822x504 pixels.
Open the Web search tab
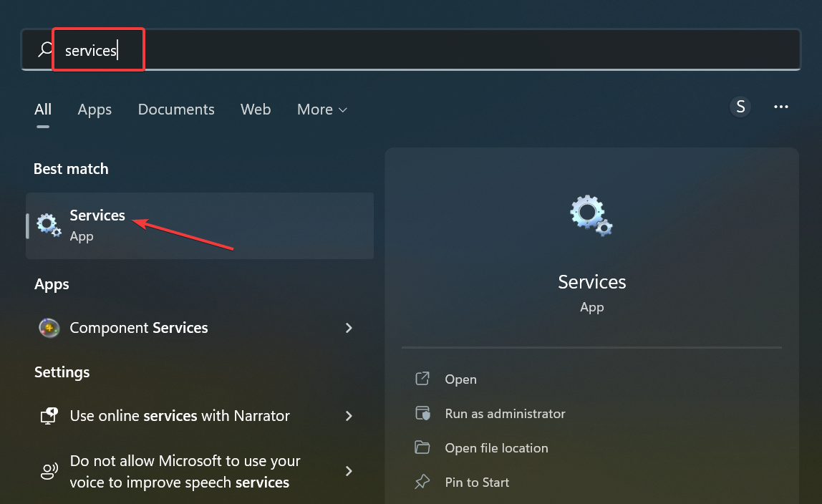256,109
